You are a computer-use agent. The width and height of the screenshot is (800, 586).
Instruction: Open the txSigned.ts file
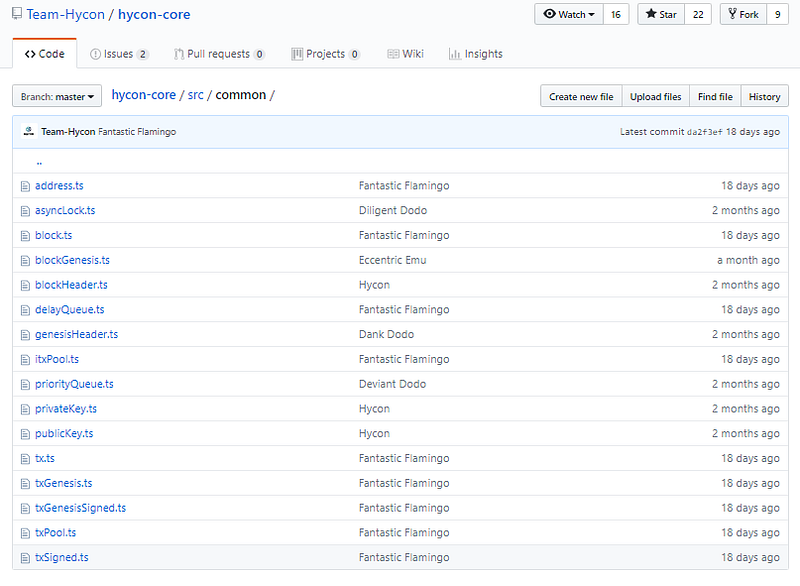(x=62, y=557)
